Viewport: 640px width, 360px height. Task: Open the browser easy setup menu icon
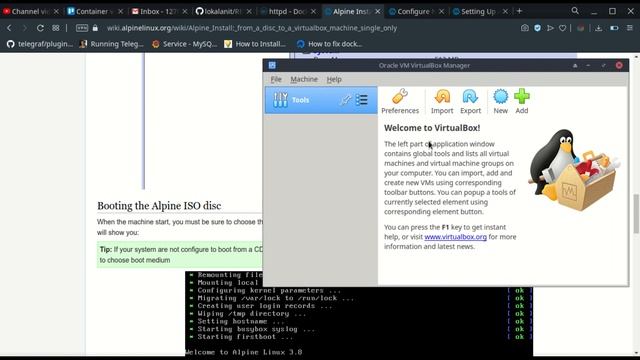(630, 28)
